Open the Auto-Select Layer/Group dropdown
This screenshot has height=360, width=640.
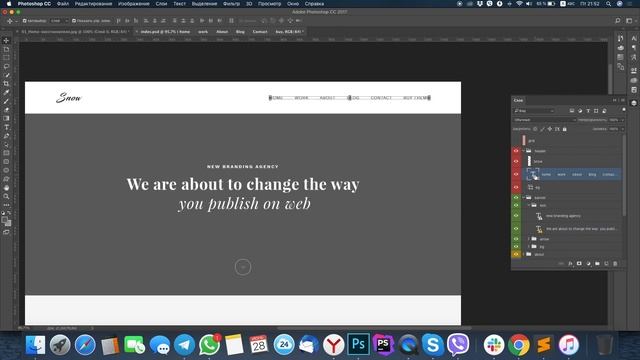click(58, 20)
